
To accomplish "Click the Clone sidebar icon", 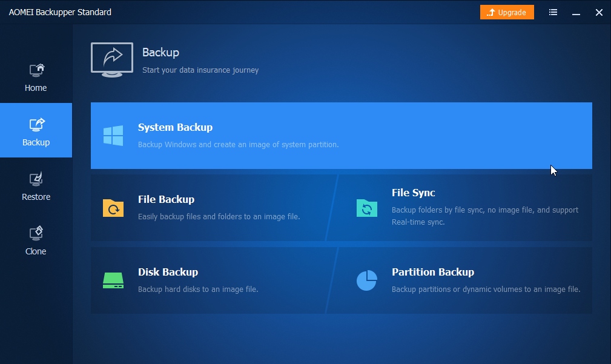I will click(x=36, y=233).
